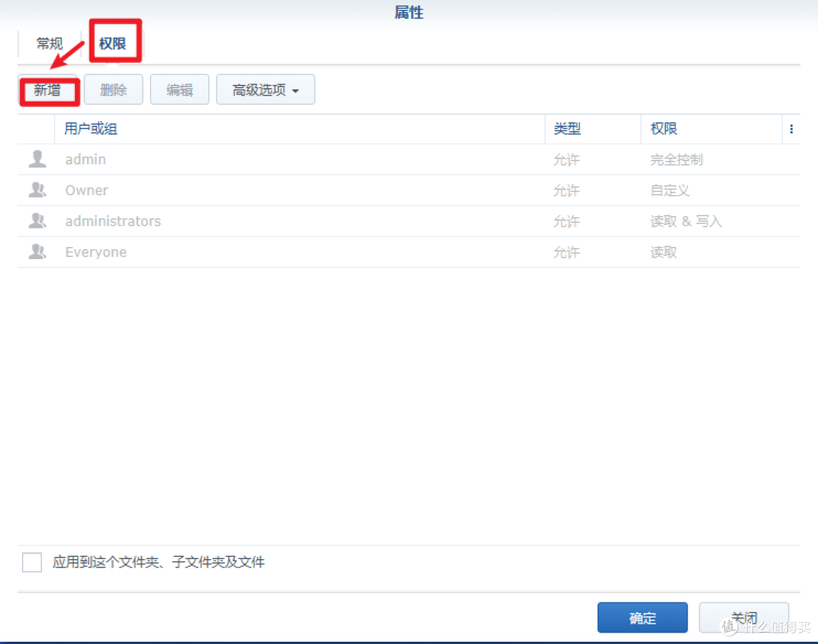Switch to the 常规 tab
This screenshot has width=818, height=644.
(49, 43)
